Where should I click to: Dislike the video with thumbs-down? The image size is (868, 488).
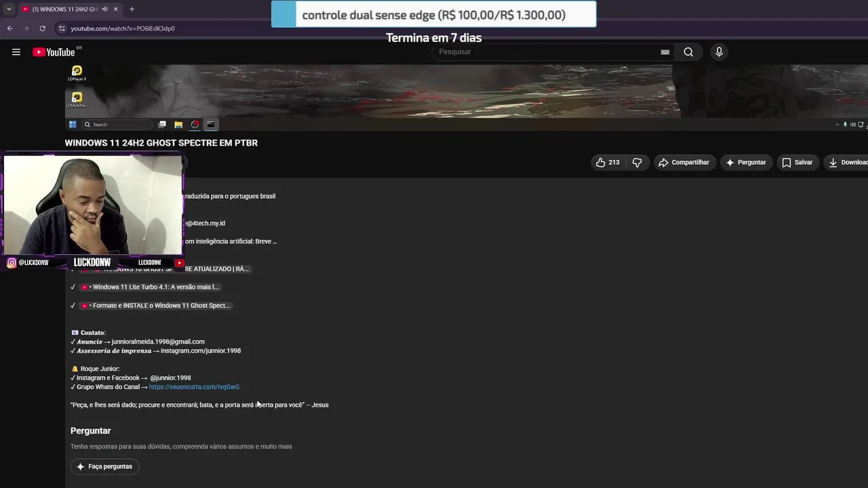pyautogui.click(x=637, y=163)
